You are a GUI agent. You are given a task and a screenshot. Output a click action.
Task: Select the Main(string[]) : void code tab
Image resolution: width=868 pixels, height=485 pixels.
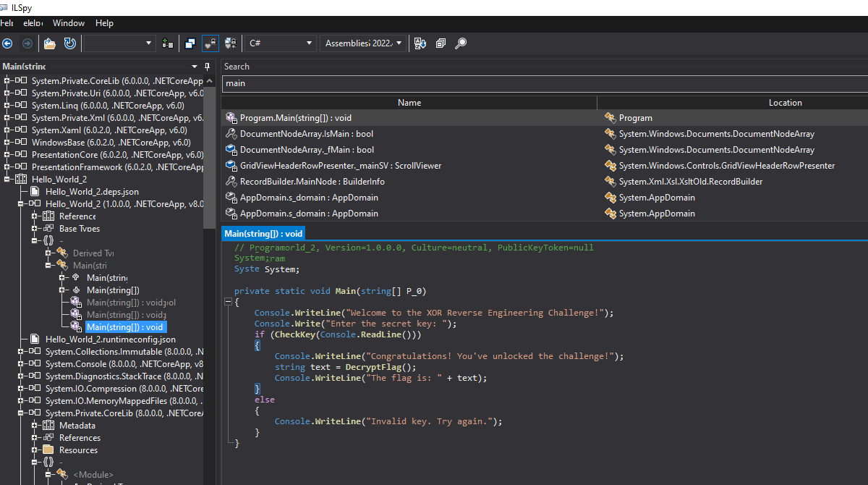coord(263,234)
